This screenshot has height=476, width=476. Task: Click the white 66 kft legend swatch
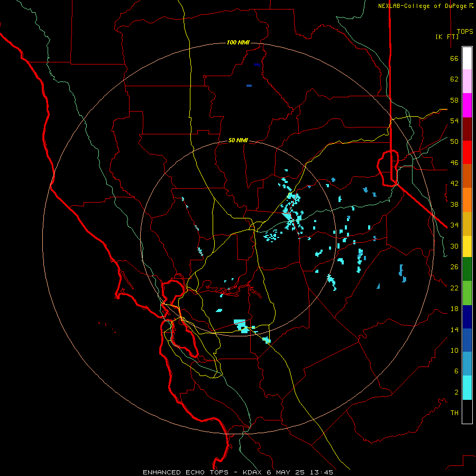(467, 58)
